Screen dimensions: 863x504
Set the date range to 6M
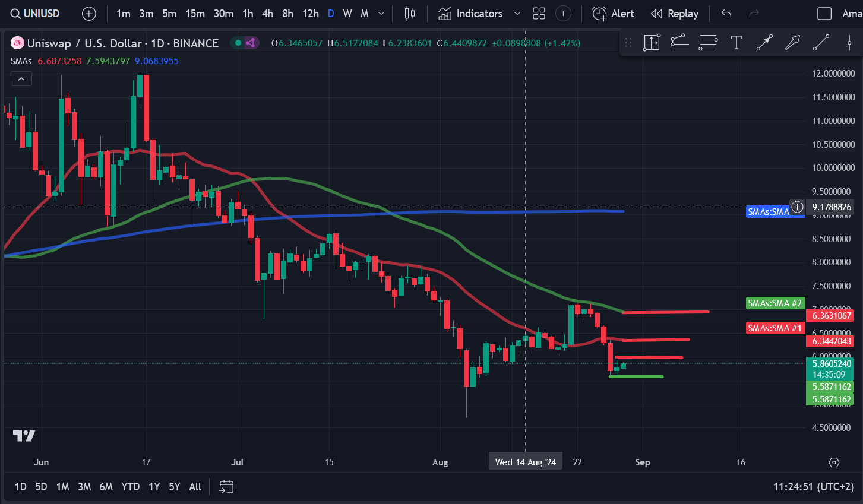[x=106, y=487]
